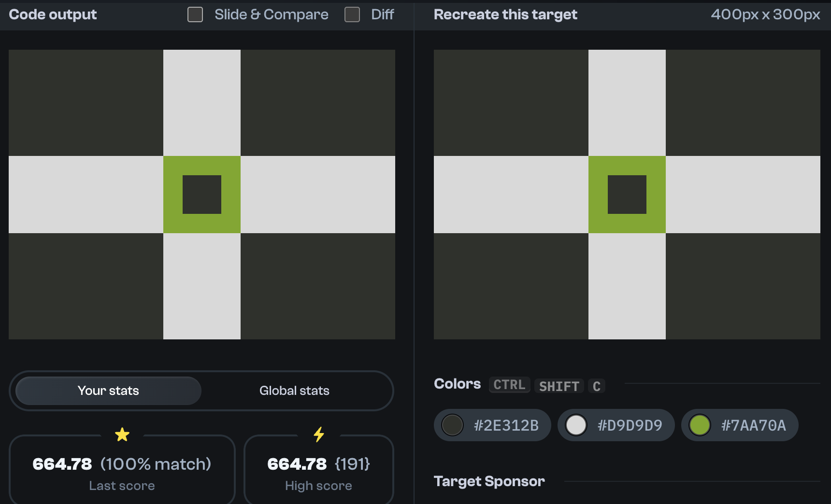This screenshot has height=504, width=831.
Task: Click the Code output header
Action: click(53, 14)
